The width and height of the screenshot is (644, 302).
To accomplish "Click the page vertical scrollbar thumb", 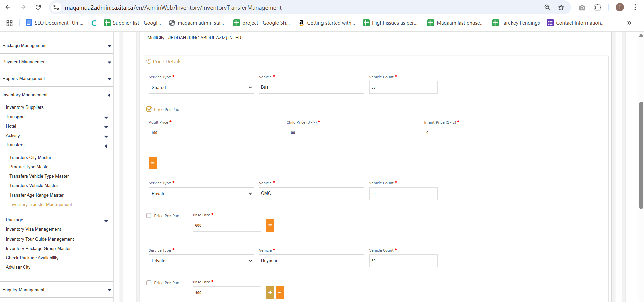I will [x=641, y=155].
